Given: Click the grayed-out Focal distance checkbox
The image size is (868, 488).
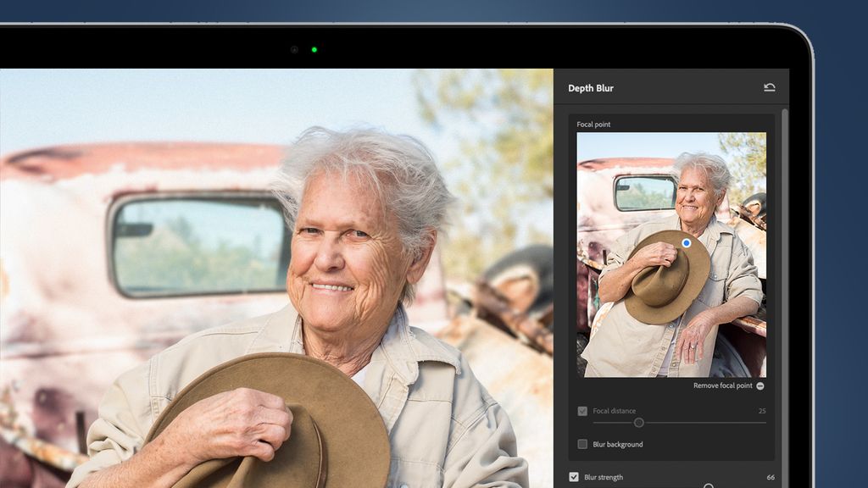Looking at the screenshot, I should [x=582, y=411].
